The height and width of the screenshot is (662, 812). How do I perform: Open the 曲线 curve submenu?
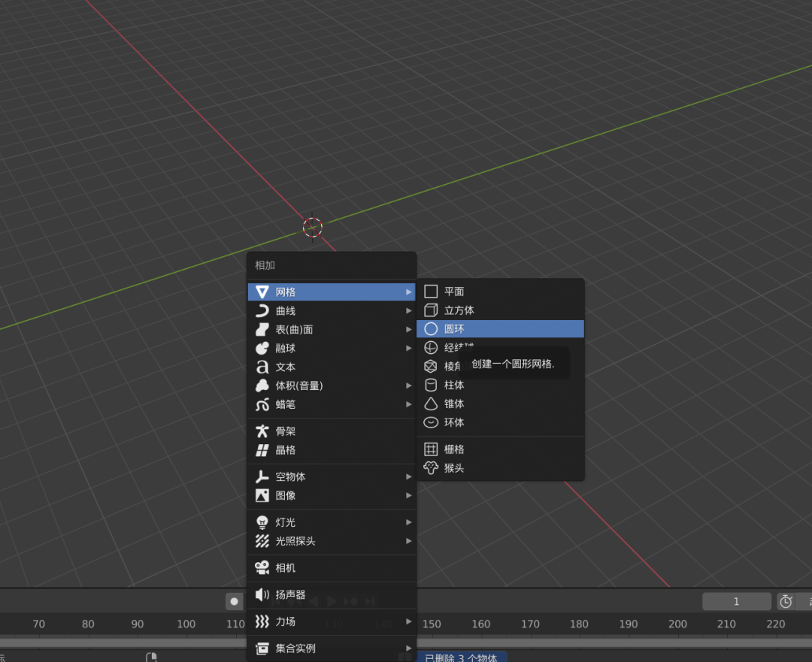pos(332,310)
